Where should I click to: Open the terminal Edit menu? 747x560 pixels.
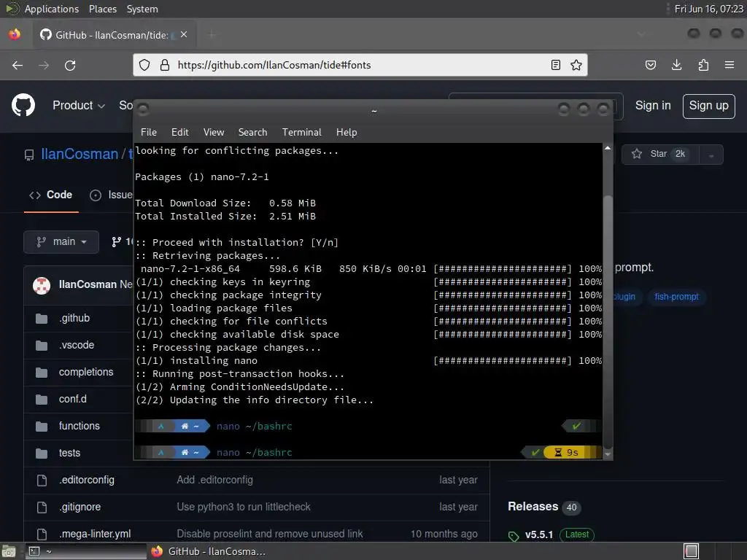click(x=180, y=133)
